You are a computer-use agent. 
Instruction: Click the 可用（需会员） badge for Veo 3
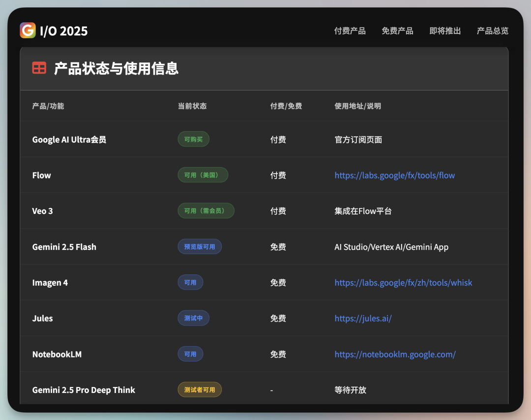(206, 210)
